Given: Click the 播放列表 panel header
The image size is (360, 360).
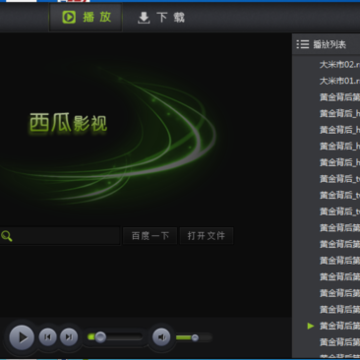Looking at the screenshot, I should click(329, 44).
